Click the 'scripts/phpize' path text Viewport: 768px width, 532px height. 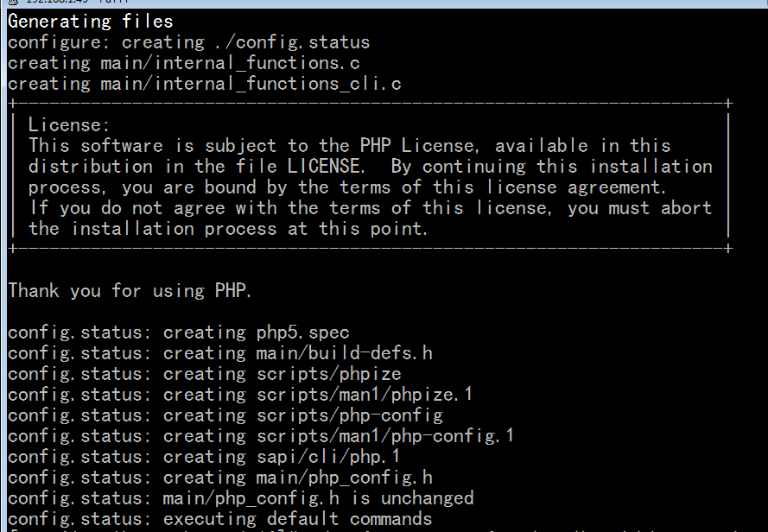coord(328,374)
